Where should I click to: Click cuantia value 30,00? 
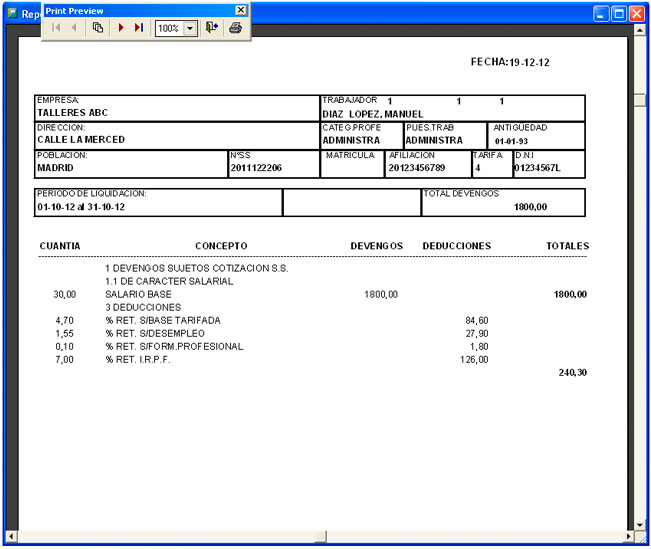65,294
